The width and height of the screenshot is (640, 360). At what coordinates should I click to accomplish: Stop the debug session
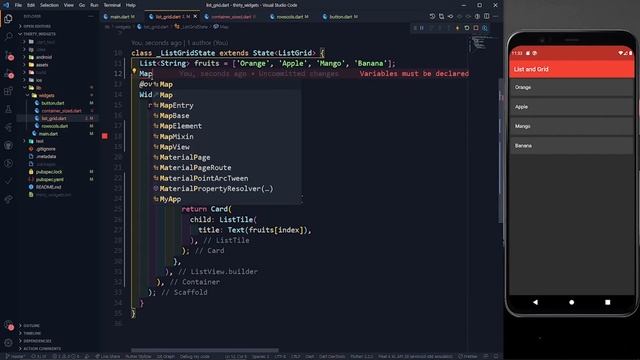[476, 28]
